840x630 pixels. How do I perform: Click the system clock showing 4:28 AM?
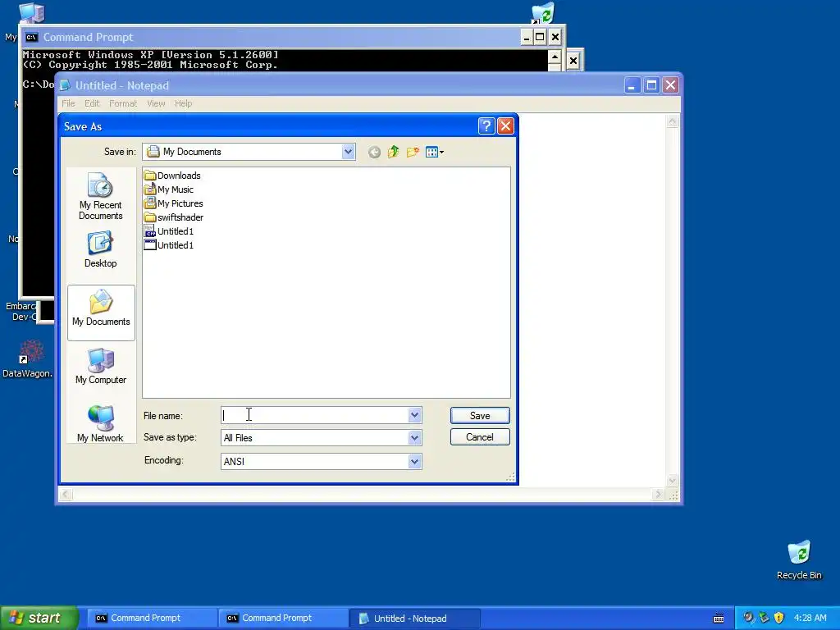[810, 618]
